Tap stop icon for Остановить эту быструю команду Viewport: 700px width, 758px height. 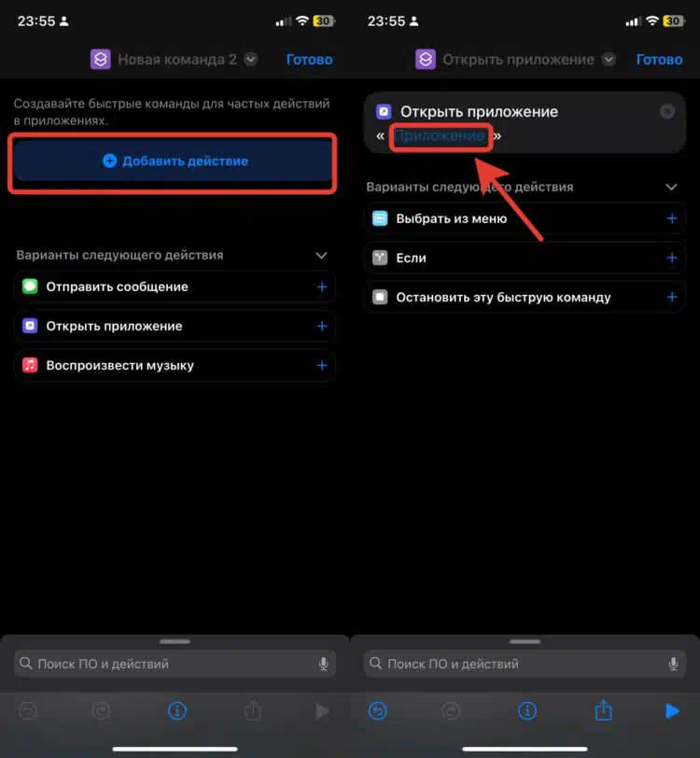click(380, 297)
